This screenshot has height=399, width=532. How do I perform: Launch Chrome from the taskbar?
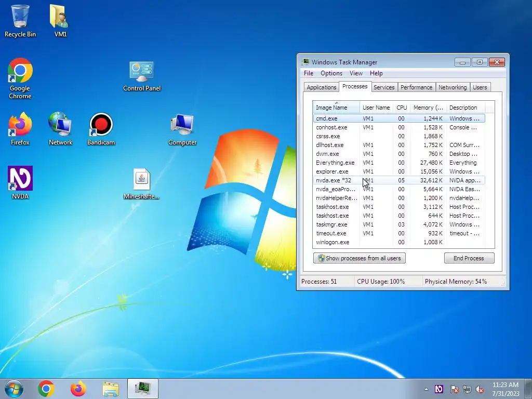point(46,389)
